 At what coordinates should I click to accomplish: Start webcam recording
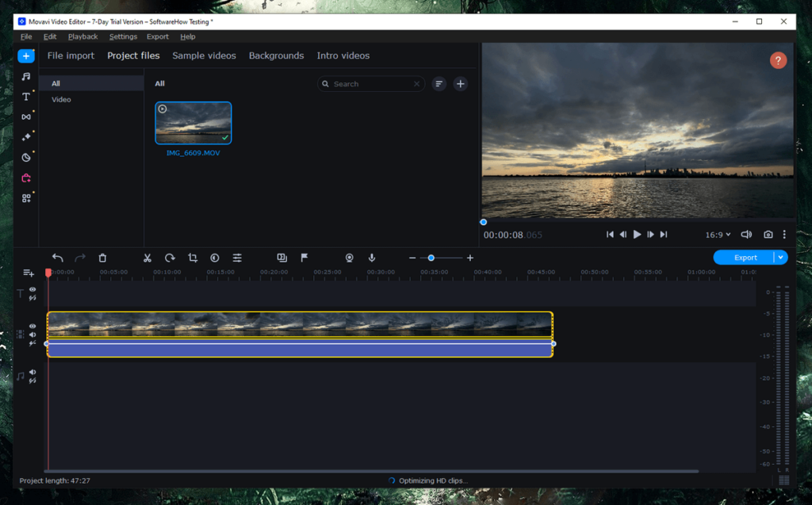350,258
